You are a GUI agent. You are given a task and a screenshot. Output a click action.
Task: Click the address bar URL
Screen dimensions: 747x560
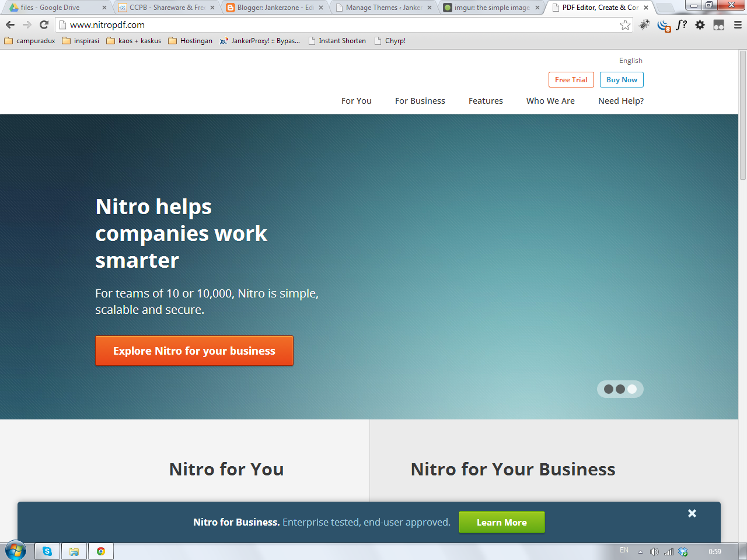[x=107, y=24]
